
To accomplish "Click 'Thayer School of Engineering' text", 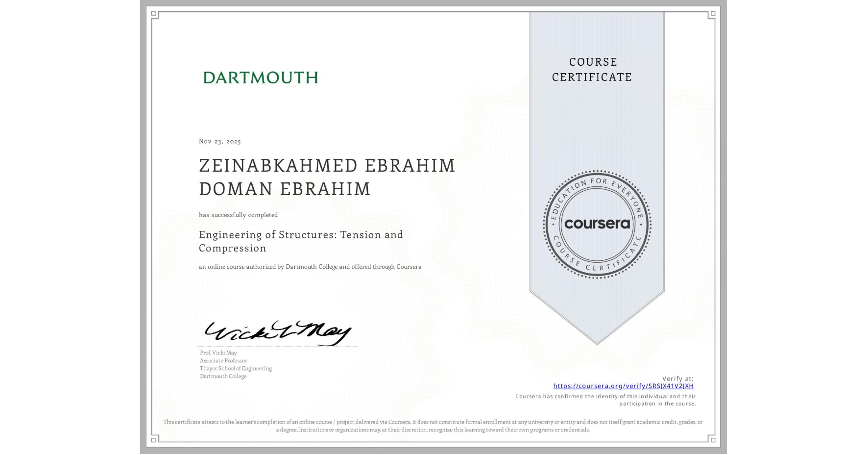I will pyautogui.click(x=236, y=368).
